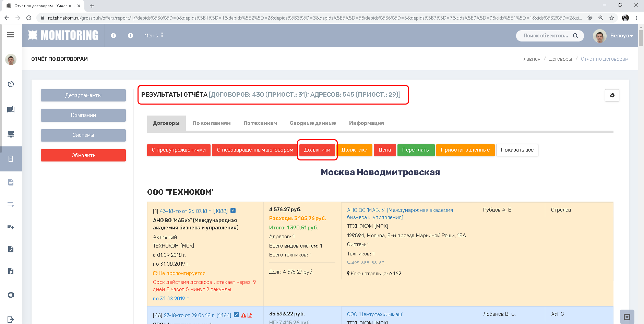Edit contract 43-18-то with the pencil icon
Viewport: 644px width, 324px height.
click(233, 211)
